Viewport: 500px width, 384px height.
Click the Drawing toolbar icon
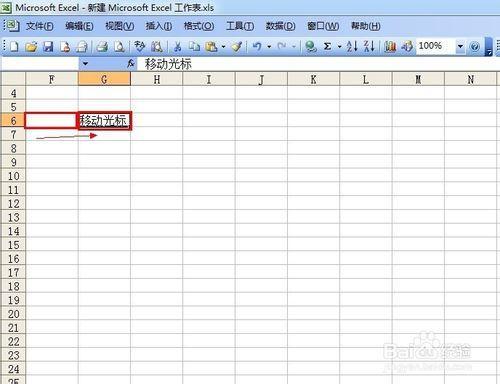[x=407, y=46]
